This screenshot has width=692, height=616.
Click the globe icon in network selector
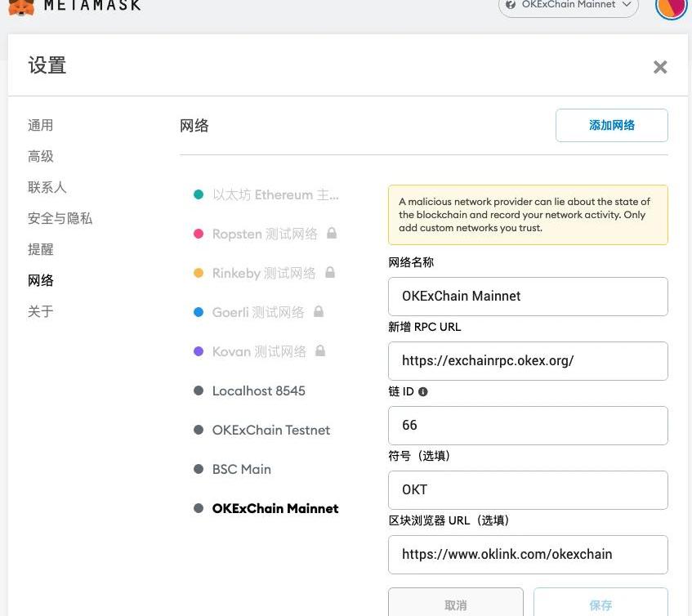pyautogui.click(x=511, y=5)
